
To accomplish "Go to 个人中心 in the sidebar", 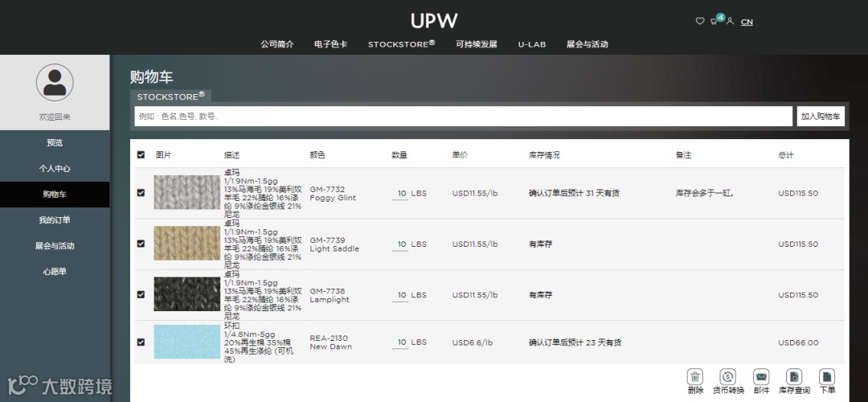I will click(55, 169).
